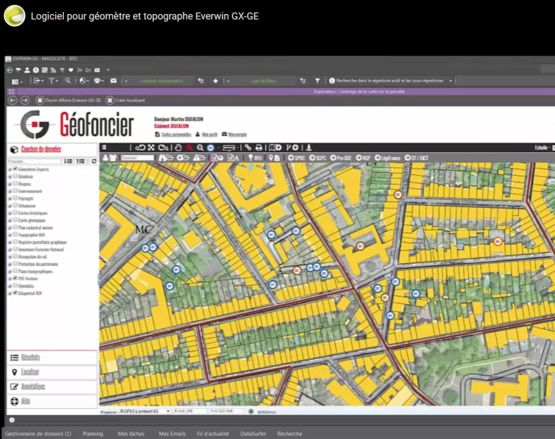Click the map rotate/reset view icon

tap(140, 147)
